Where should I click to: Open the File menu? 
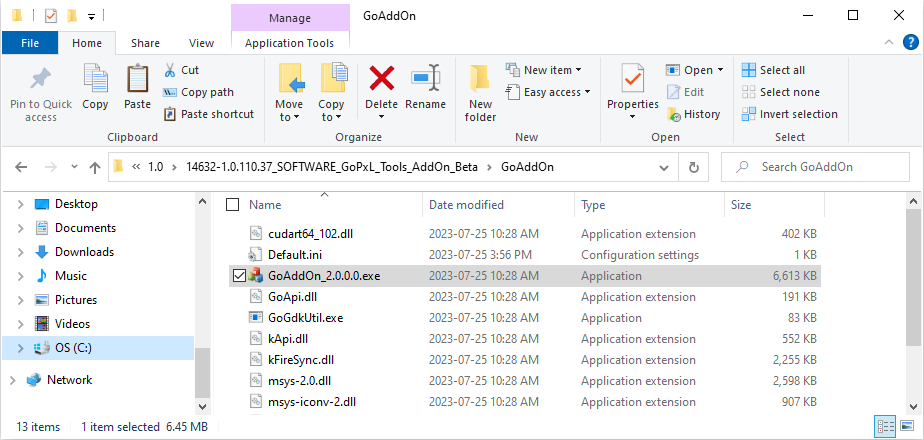pos(30,43)
